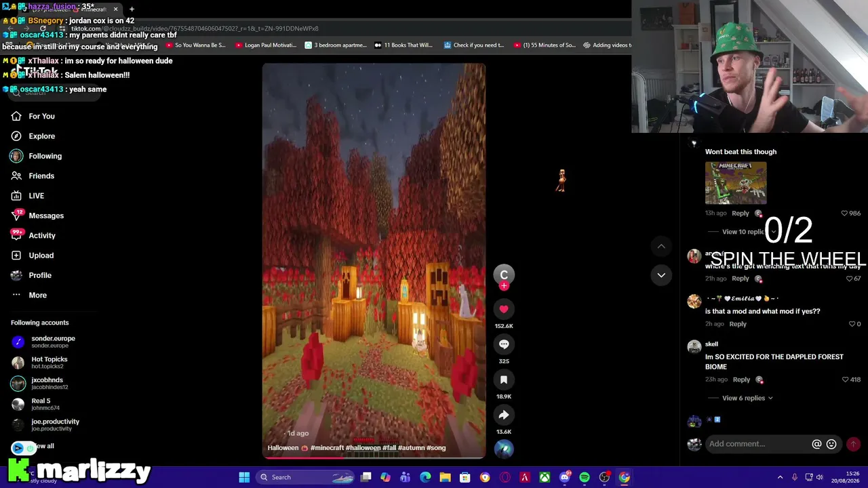The image size is (868, 488).
Task: Follow the creator with the plus button
Action: pyautogui.click(x=504, y=286)
